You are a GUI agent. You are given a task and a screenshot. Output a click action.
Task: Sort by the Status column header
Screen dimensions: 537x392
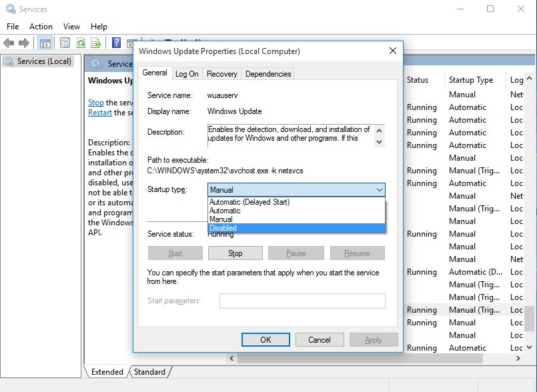(x=418, y=80)
